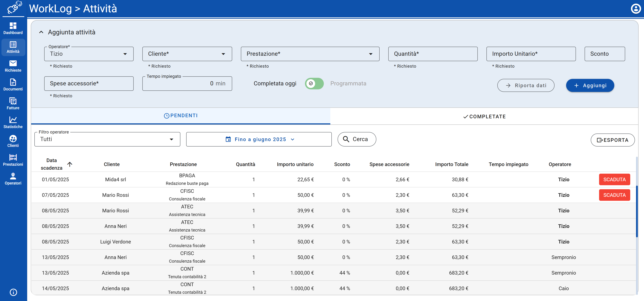The image size is (644, 301).
Task: Select the Pendenti tab
Action: [181, 116]
